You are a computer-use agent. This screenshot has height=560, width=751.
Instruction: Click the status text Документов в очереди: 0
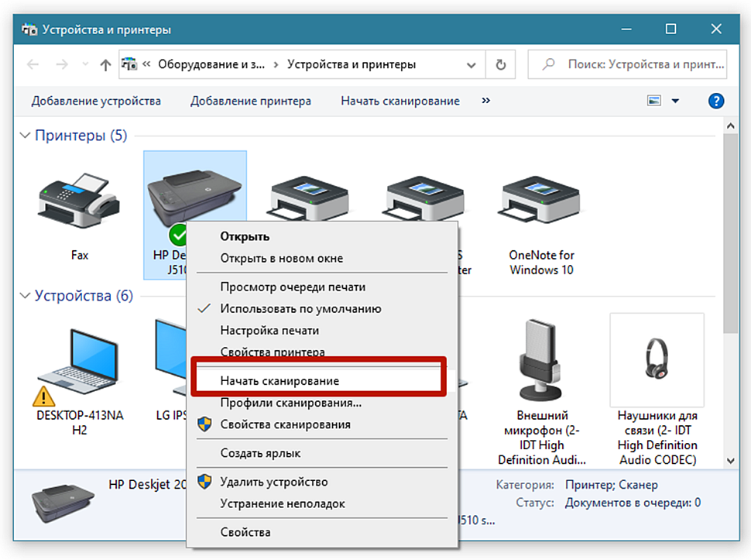633,503
